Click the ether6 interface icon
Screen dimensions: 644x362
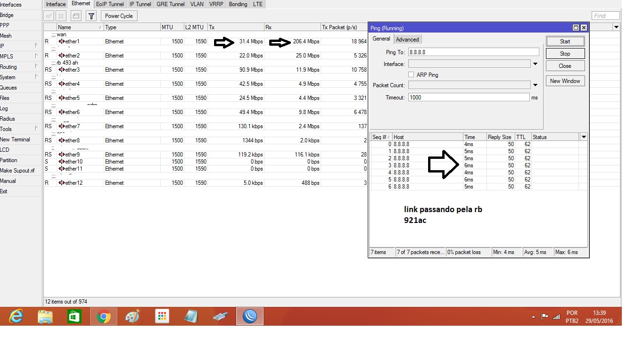tap(61, 112)
